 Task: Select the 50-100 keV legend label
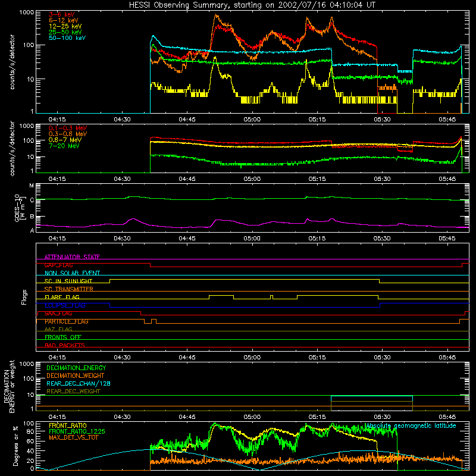pyautogui.click(x=67, y=38)
